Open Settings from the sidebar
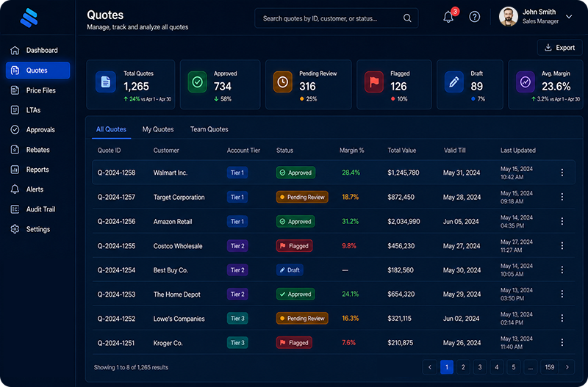Viewport: 588px width, 387px height. click(x=37, y=229)
